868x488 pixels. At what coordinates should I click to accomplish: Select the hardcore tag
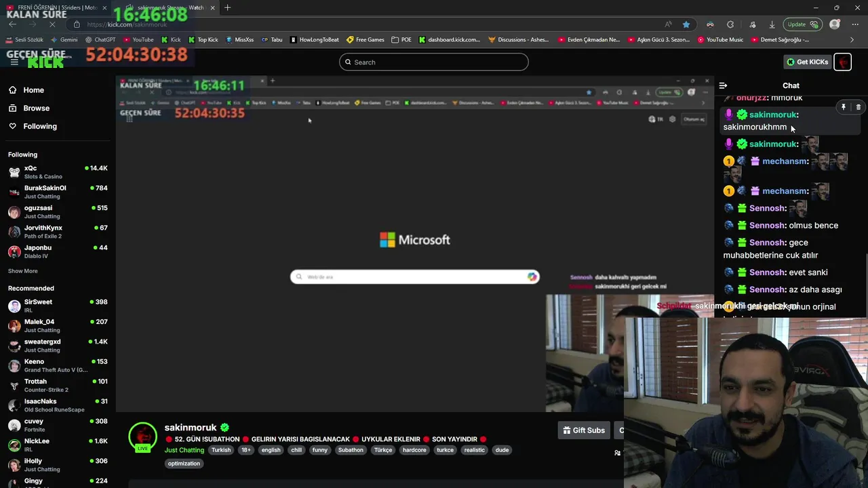click(414, 450)
